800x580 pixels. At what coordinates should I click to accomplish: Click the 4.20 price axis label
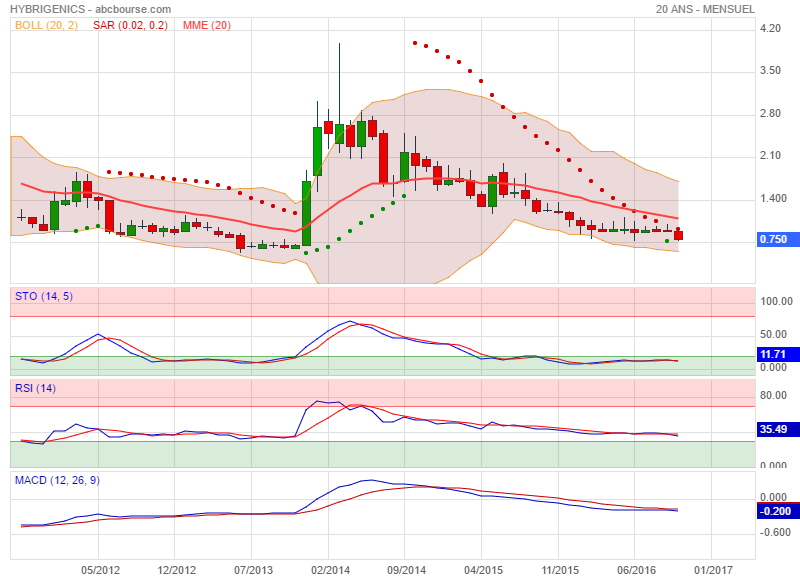(x=770, y=28)
